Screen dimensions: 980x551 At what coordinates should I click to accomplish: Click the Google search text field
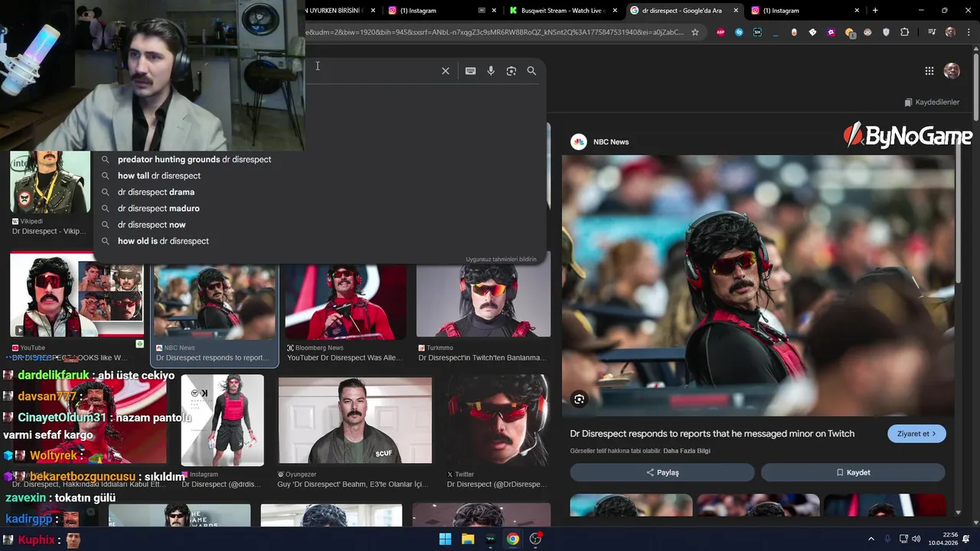[x=371, y=71]
